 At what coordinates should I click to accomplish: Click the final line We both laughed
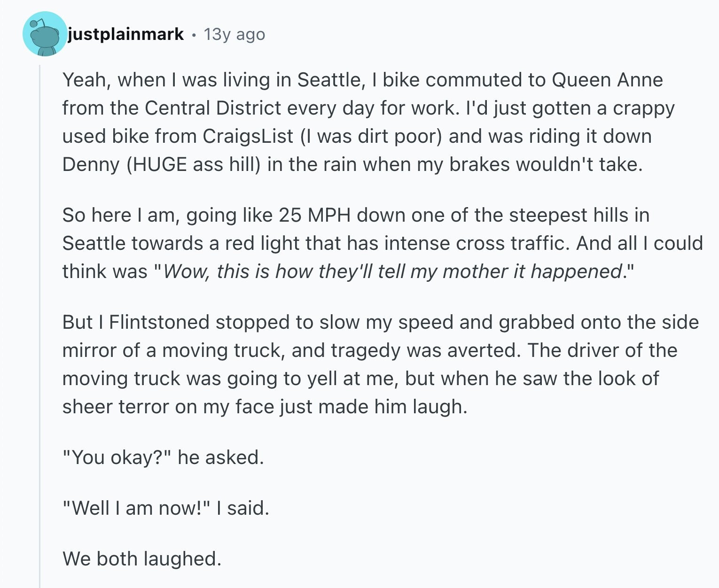point(141,559)
